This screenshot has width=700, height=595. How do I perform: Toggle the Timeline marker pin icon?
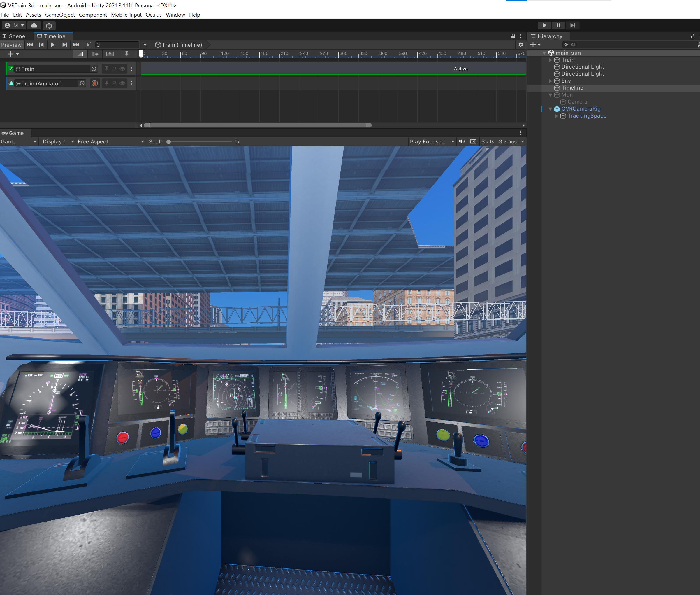click(x=126, y=54)
